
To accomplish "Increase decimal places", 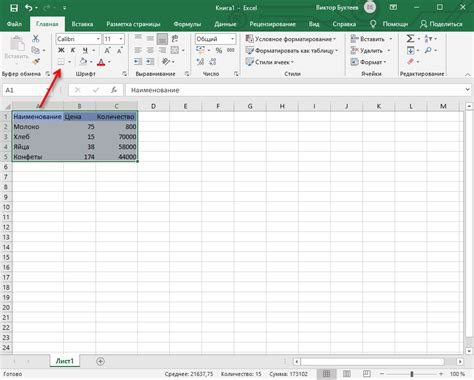I will point(200,62).
